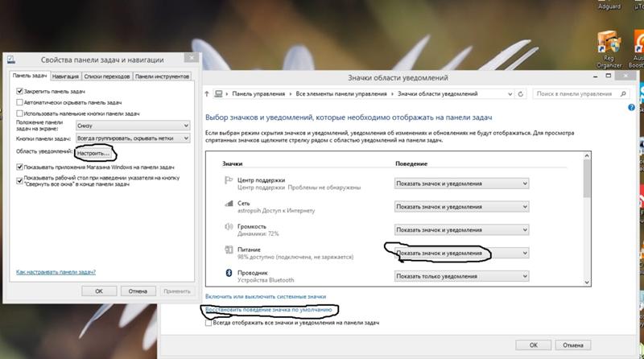The height and width of the screenshot is (359, 644).
Task: Click the Volume speaker icon in list
Action: [x=229, y=226]
